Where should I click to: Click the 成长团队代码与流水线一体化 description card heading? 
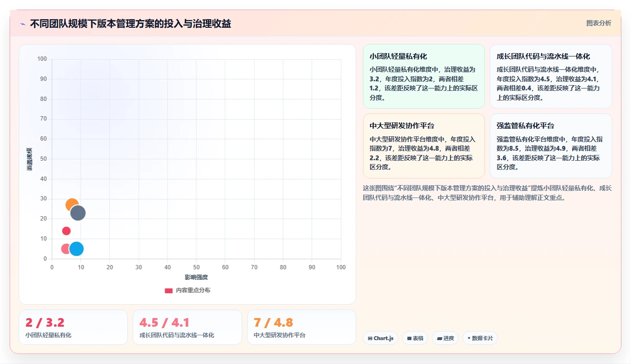(x=543, y=56)
